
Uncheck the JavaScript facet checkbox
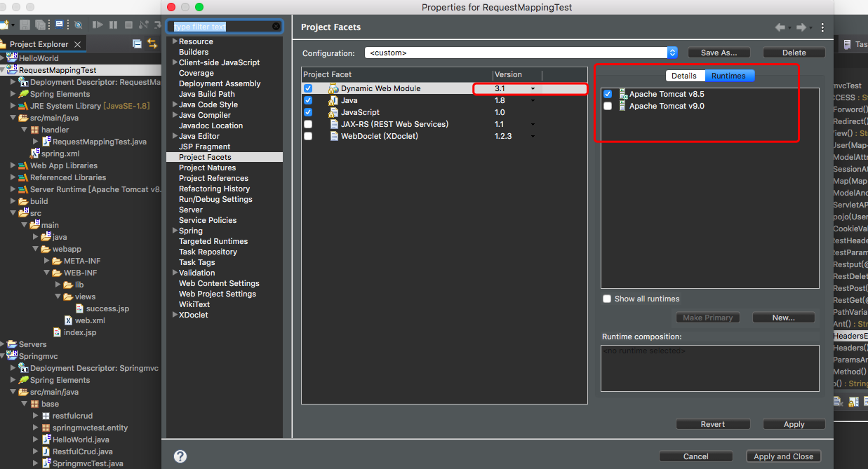[x=308, y=112]
